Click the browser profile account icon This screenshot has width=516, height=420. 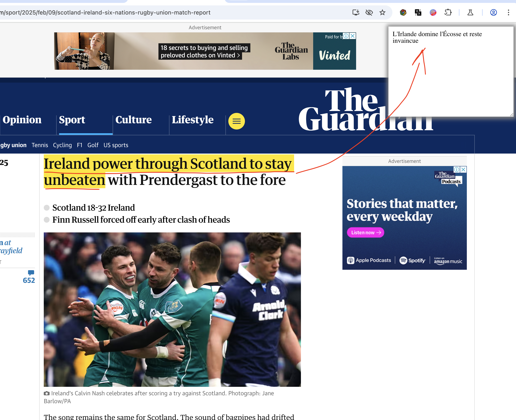tap(493, 12)
